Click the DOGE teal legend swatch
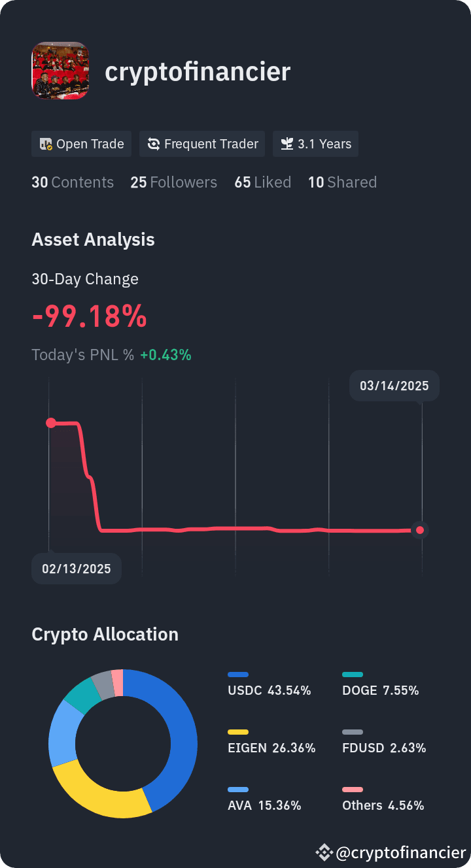 353,675
